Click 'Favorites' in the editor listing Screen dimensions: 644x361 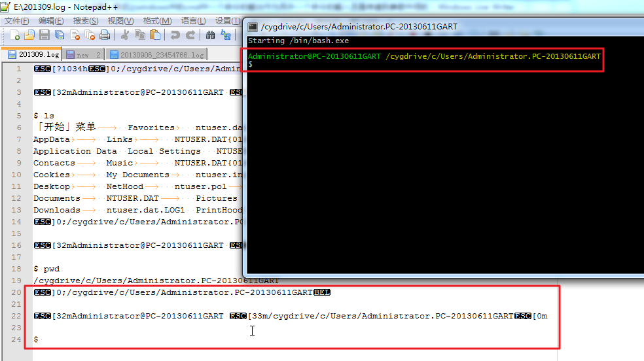click(x=151, y=128)
